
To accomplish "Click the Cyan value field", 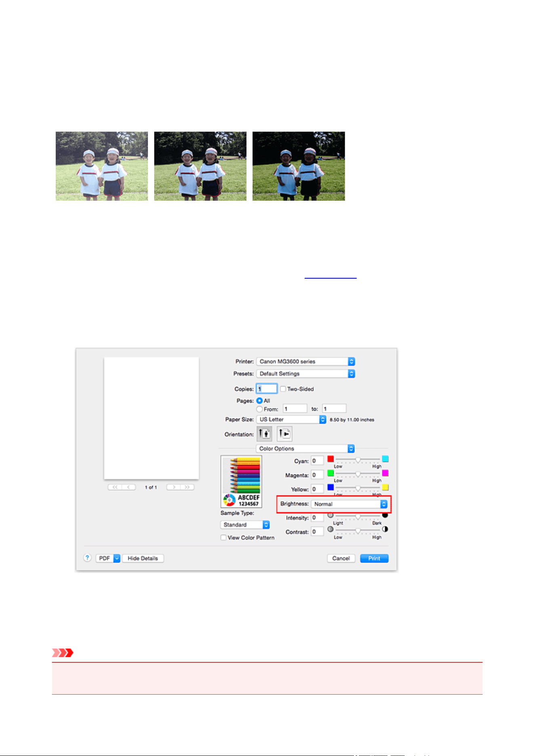I will point(317,461).
